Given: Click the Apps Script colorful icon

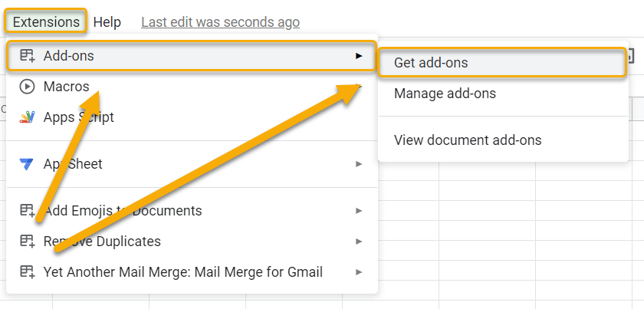Looking at the screenshot, I should pyautogui.click(x=27, y=117).
